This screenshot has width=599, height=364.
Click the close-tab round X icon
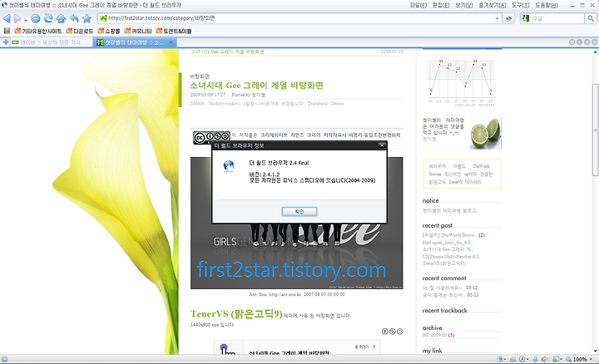pos(594,42)
